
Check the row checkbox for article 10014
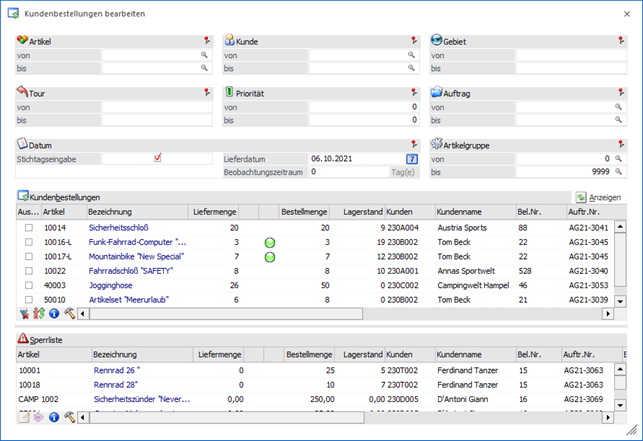point(29,228)
